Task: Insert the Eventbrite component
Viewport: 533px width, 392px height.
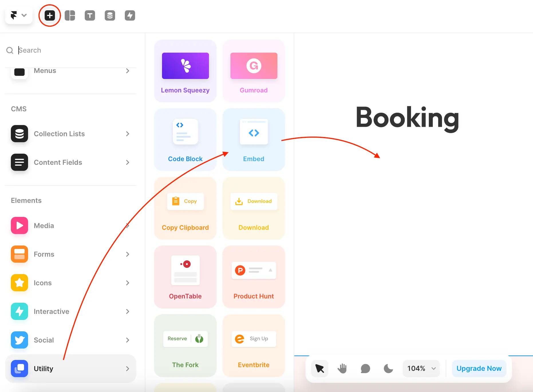Action: pyautogui.click(x=254, y=346)
